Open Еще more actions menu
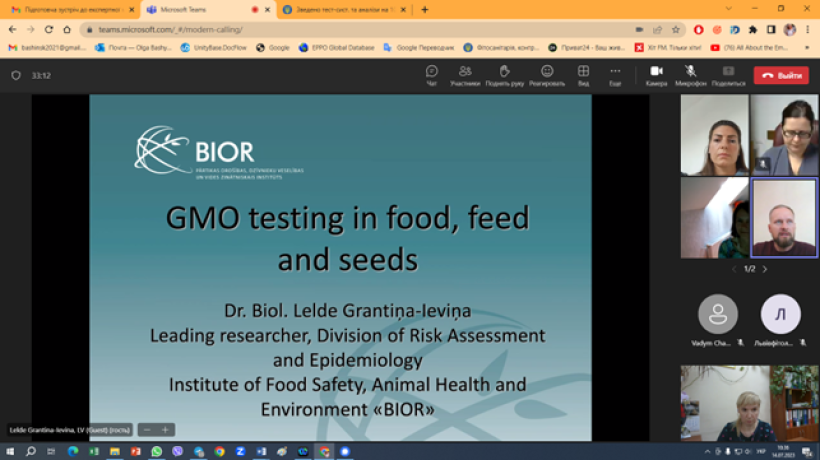Screen dimensions: 820x460 615,75
